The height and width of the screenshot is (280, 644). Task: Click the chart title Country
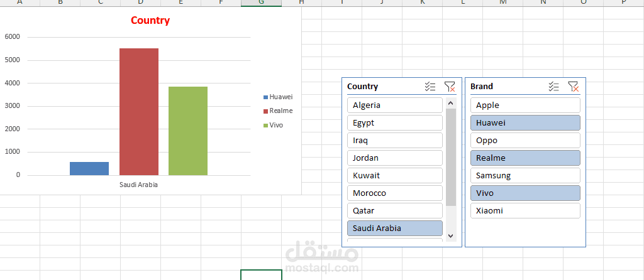[150, 21]
